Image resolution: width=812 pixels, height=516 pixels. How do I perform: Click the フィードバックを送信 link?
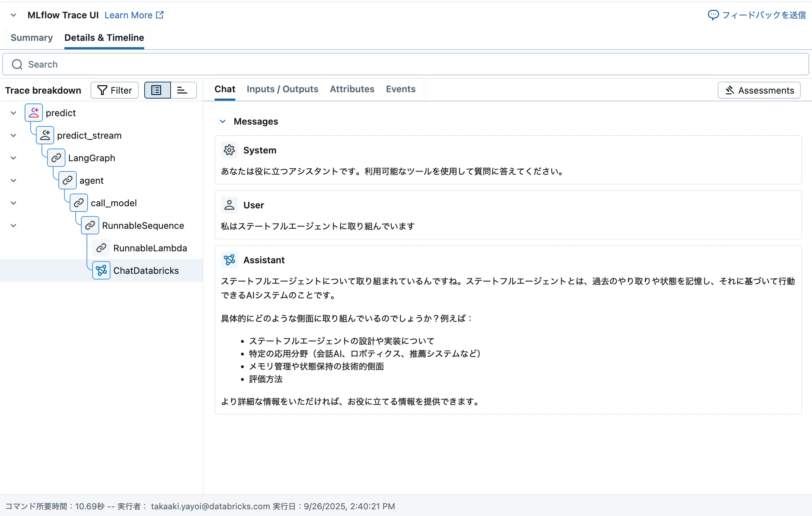pyautogui.click(x=757, y=15)
